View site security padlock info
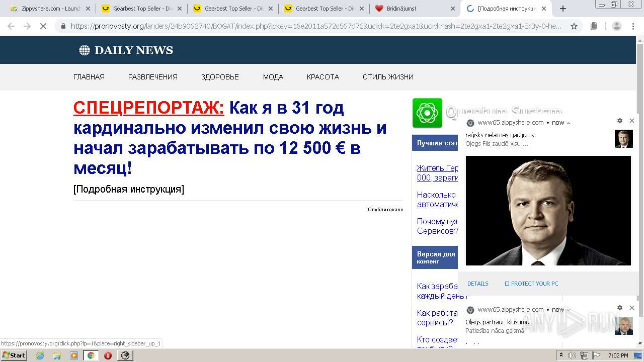 (x=63, y=26)
